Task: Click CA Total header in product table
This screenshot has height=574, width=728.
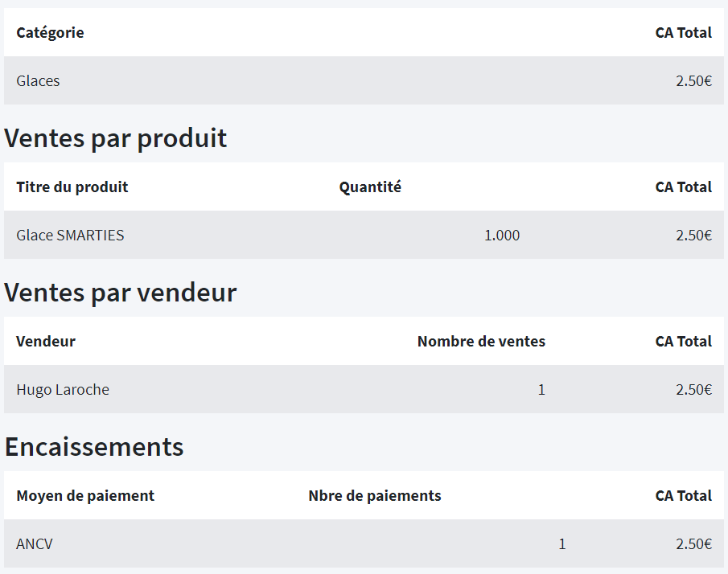Action: [x=684, y=187]
